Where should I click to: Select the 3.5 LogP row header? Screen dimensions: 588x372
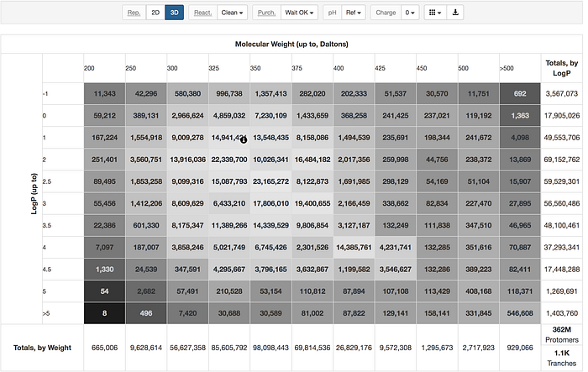[x=63, y=225]
